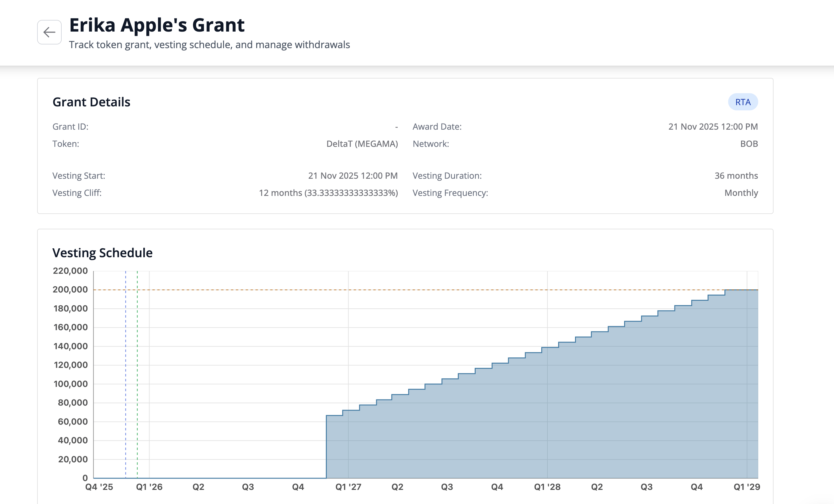Click the Erika Apple's Grant heading

157,25
